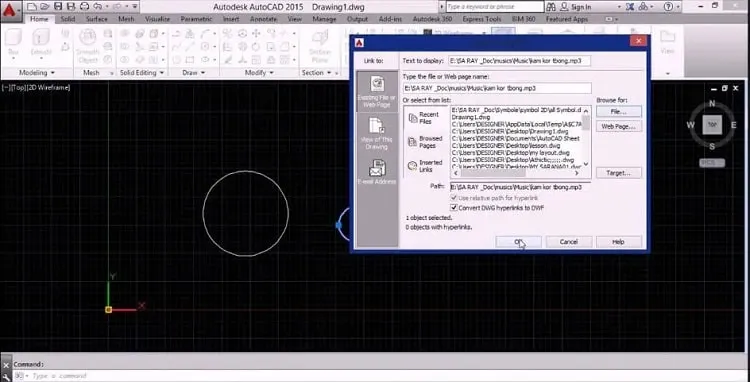The image size is (750, 382).
Task: Click the Undo arrow icon
Action: 98,7
